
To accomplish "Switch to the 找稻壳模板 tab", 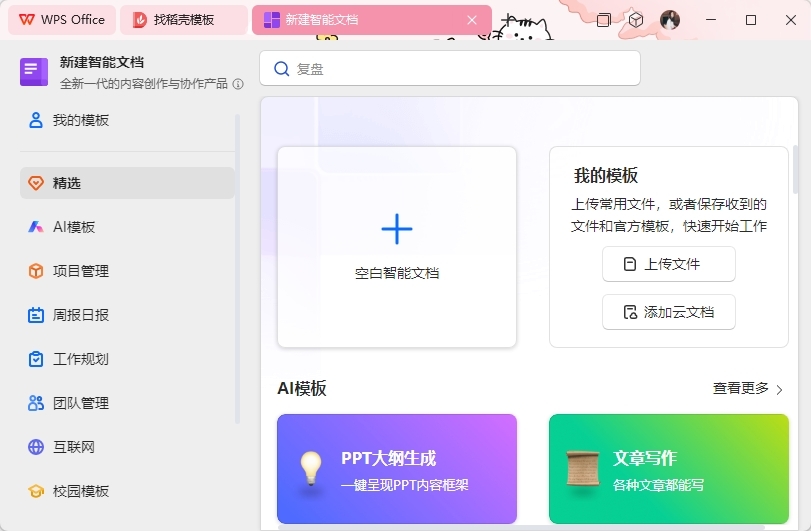I will tap(184, 20).
